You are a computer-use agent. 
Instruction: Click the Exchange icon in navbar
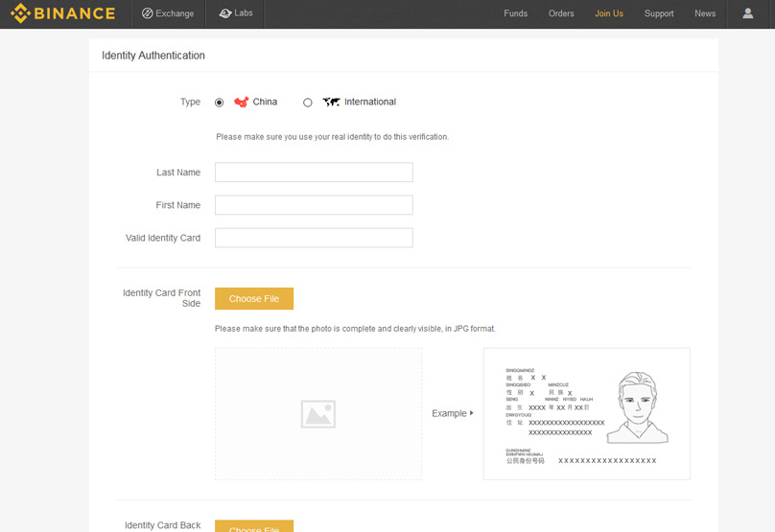click(x=148, y=13)
